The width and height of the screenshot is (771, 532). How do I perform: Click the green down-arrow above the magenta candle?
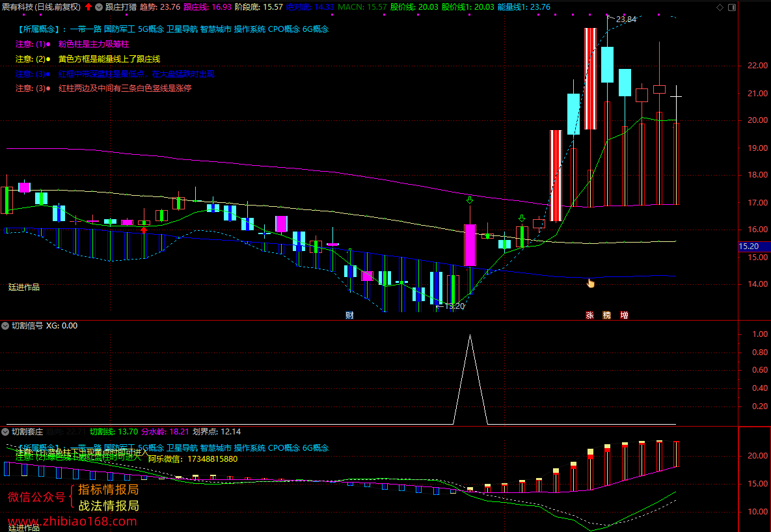470,200
